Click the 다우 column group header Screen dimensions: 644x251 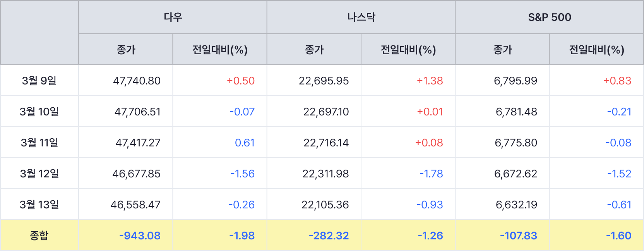tap(173, 17)
